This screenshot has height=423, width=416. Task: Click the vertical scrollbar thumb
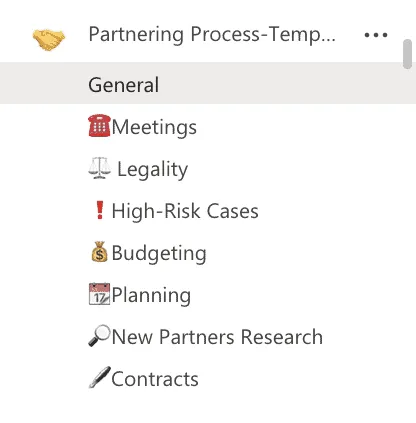click(407, 54)
